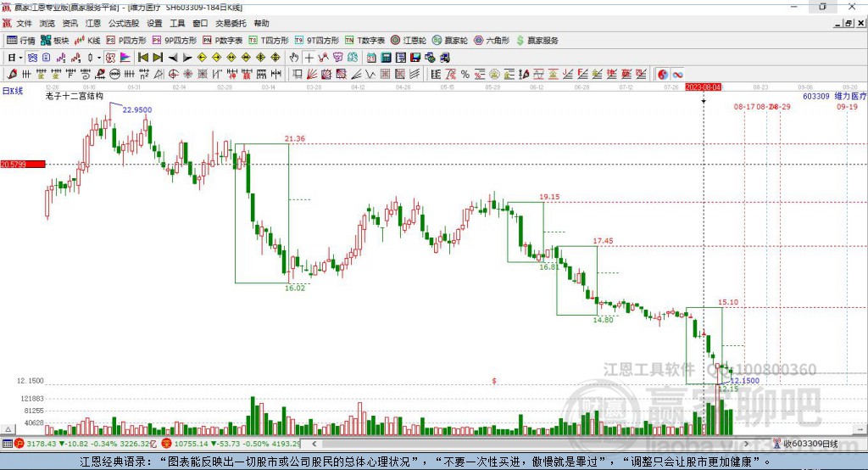Click the 维力医疗 stock name
Screen dimensions: 868x470
coord(851,96)
